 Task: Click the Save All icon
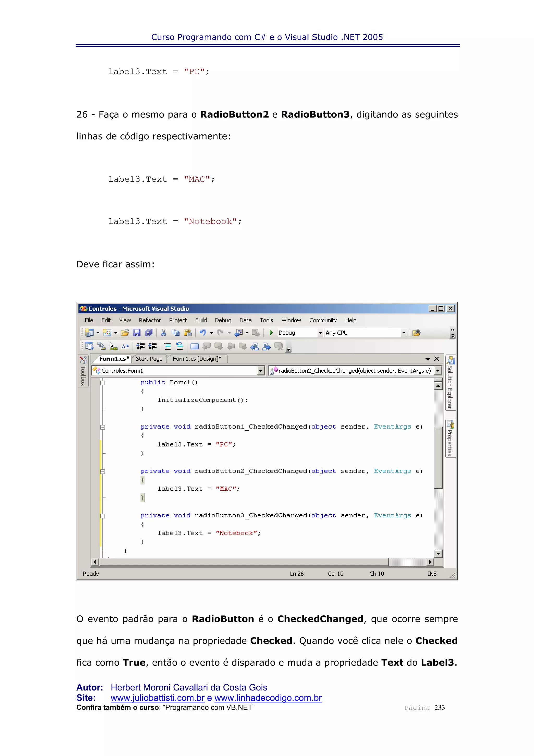click(149, 333)
